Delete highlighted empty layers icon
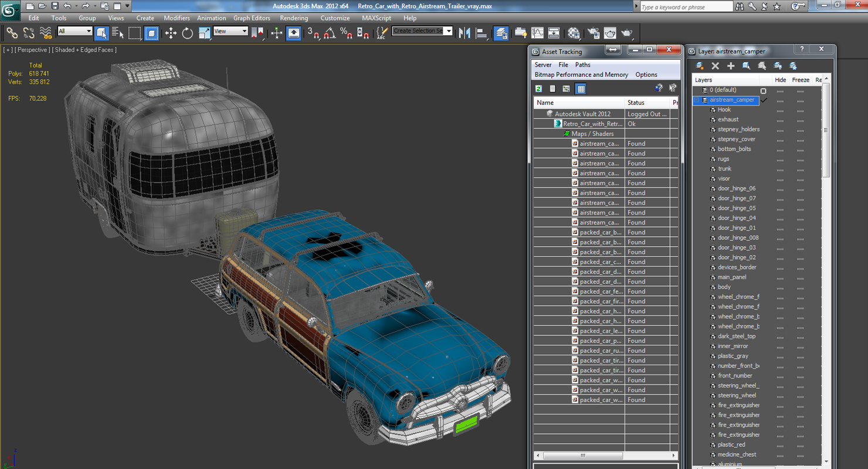Screen dimensions: 868x469 pos(715,66)
